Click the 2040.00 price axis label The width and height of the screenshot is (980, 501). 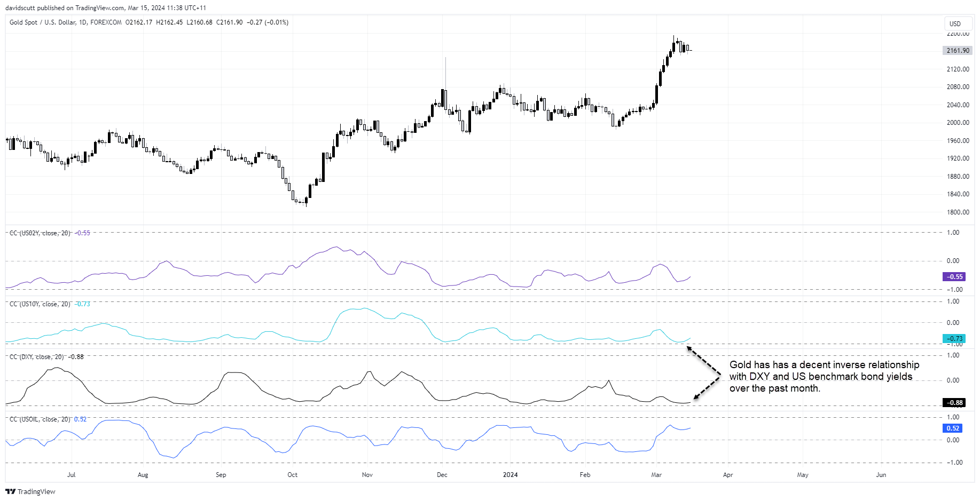[x=958, y=105]
